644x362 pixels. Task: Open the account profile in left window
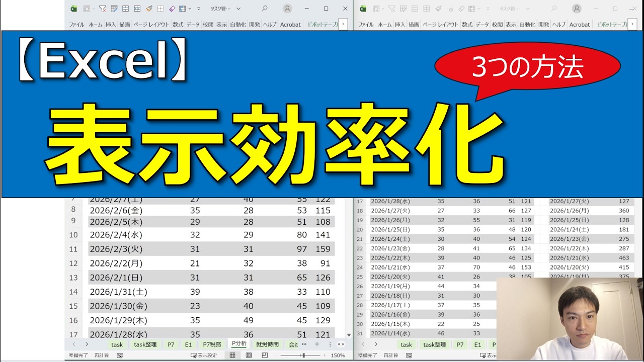pyautogui.click(x=287, y=9)
